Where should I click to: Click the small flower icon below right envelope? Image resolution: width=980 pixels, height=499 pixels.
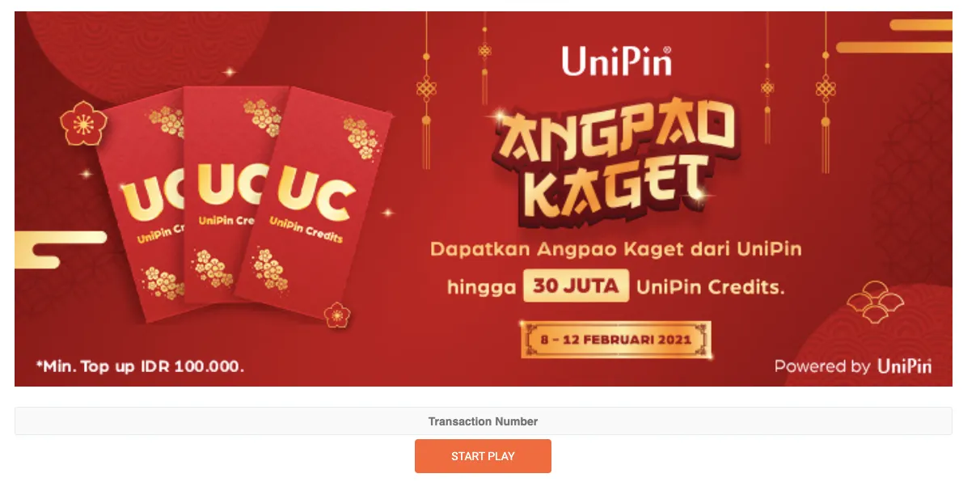click(337, 314)
